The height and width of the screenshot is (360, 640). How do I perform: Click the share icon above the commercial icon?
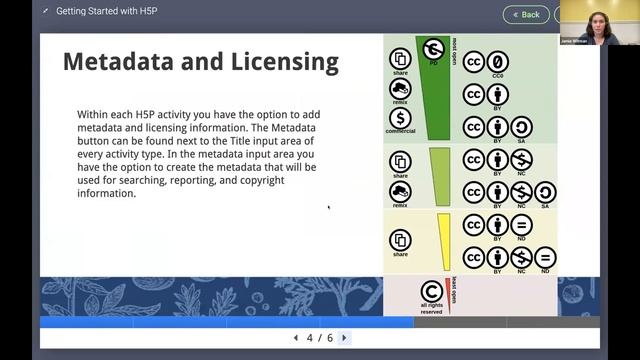click(400, 59)
